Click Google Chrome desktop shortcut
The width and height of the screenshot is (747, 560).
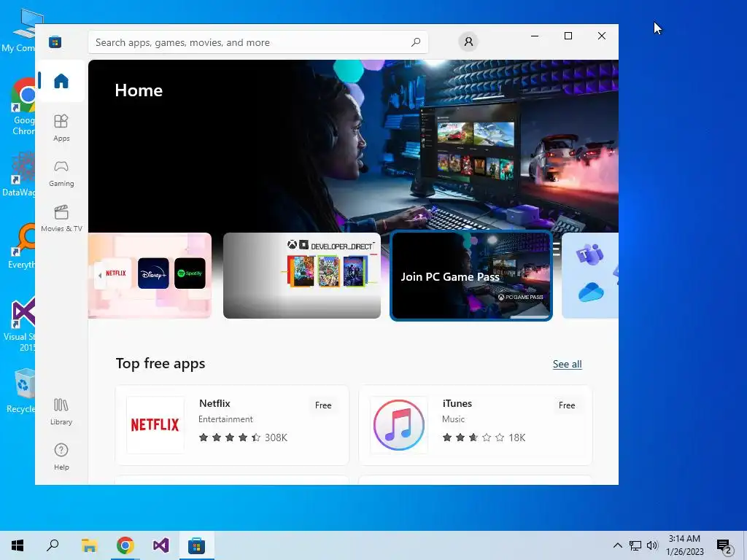point(23,107)
